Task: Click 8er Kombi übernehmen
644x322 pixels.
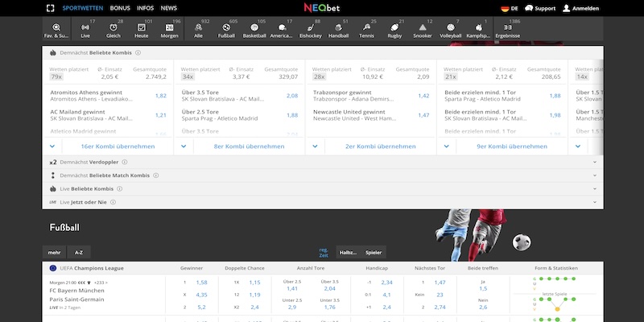Action: tap(249, 147)
